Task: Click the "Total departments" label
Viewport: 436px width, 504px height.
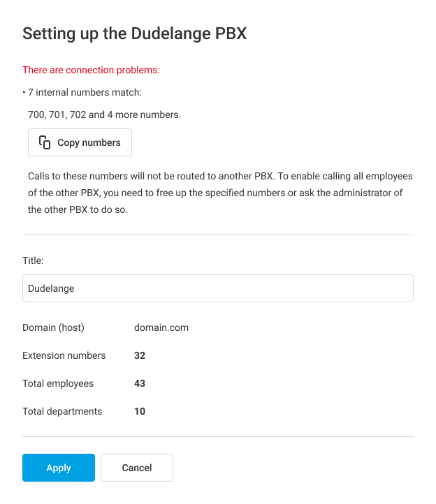Action: pyautogui.click(x=62, y=411)
